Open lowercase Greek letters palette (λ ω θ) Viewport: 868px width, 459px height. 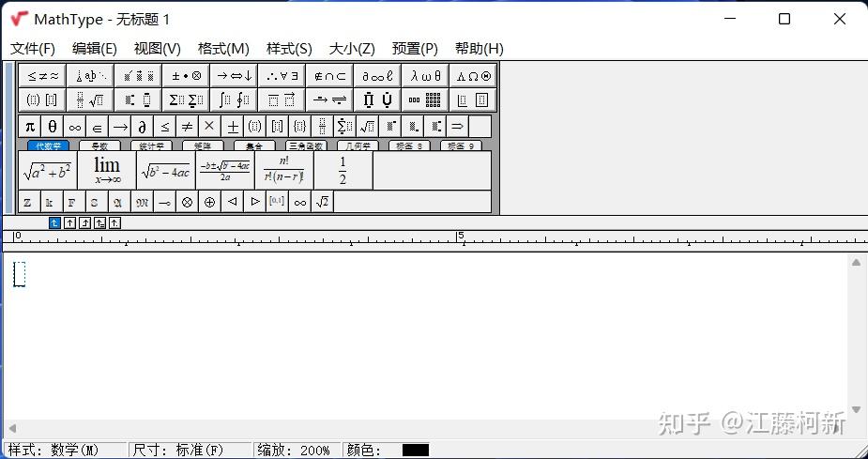425,76
